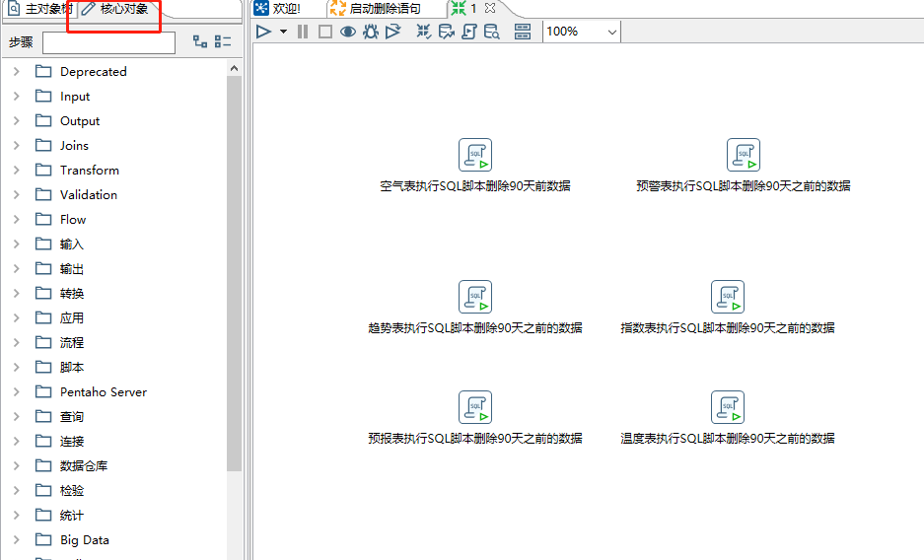
Task: Pause the running transformation
Action: (x=303, y=32)
